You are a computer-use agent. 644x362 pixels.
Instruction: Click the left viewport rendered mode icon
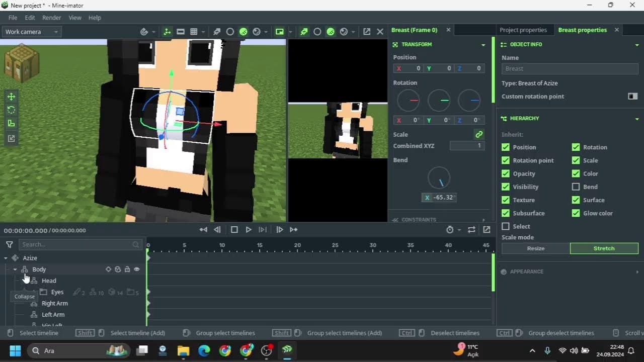pyautogui.click(x=244, y=32)
